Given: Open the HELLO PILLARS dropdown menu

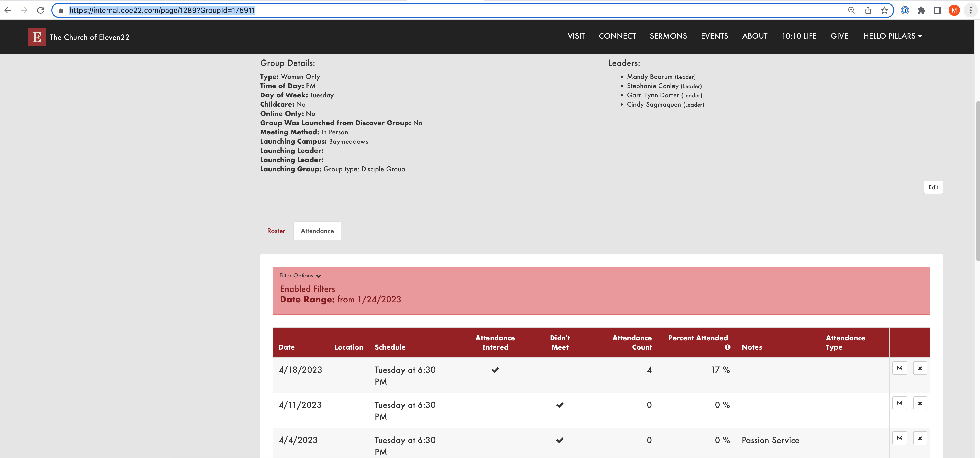Looking at the screenshot, I should pyautogui.click(x=892, y=36).
